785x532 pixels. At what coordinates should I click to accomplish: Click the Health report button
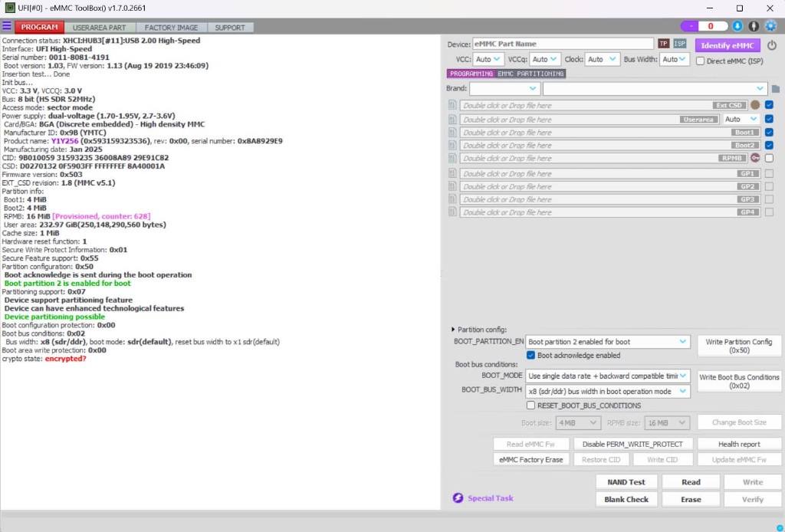tap(739, 444)
